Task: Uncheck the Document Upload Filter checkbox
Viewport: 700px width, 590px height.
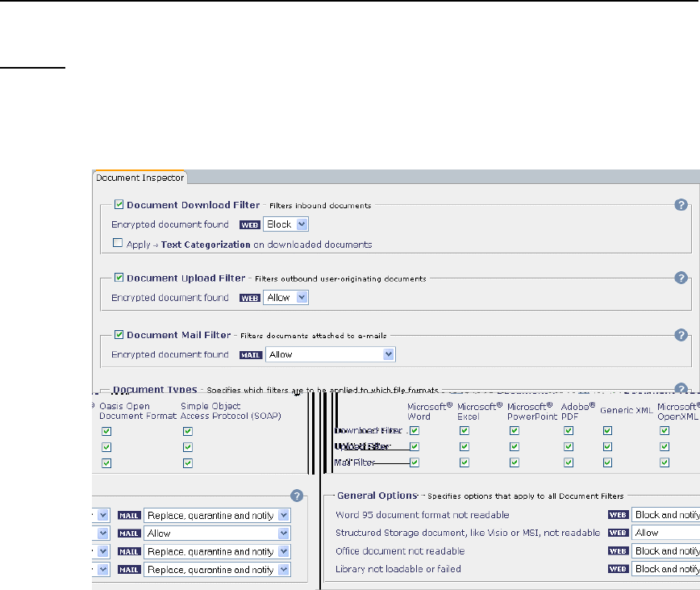Action: 119,278
